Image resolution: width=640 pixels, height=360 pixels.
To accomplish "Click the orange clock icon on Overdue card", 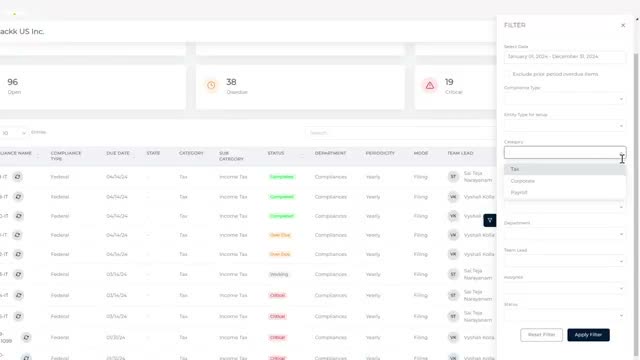I will click(211, 85).
